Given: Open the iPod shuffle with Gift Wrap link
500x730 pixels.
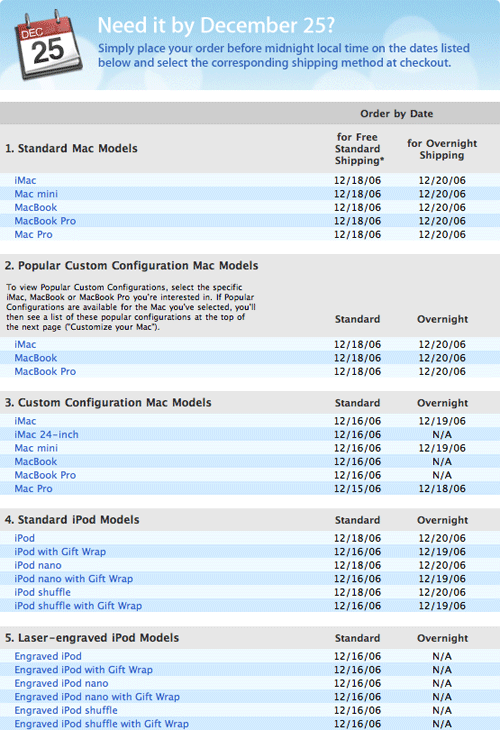Looking at the screenshot, I should [78, 606].
